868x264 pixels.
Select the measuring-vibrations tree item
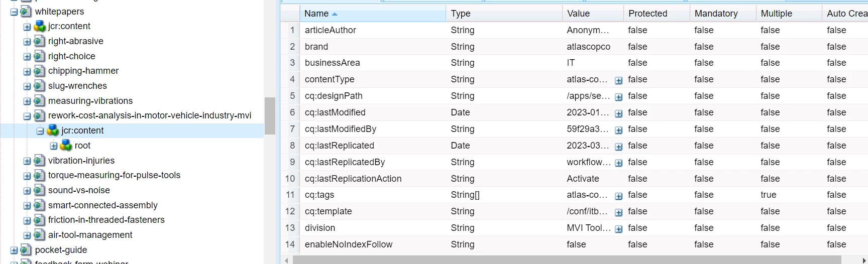point(90,101)
